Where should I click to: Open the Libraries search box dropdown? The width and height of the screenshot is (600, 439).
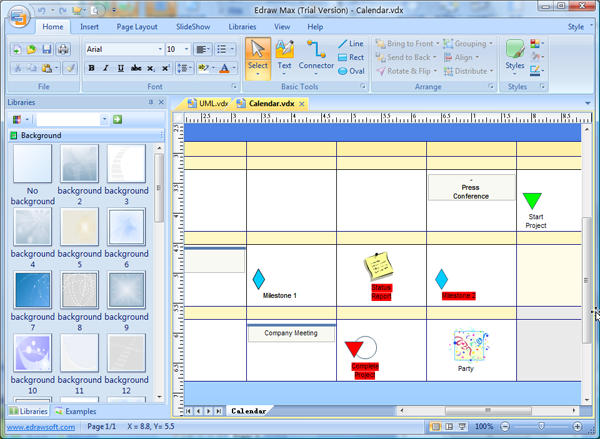point(104,119)
